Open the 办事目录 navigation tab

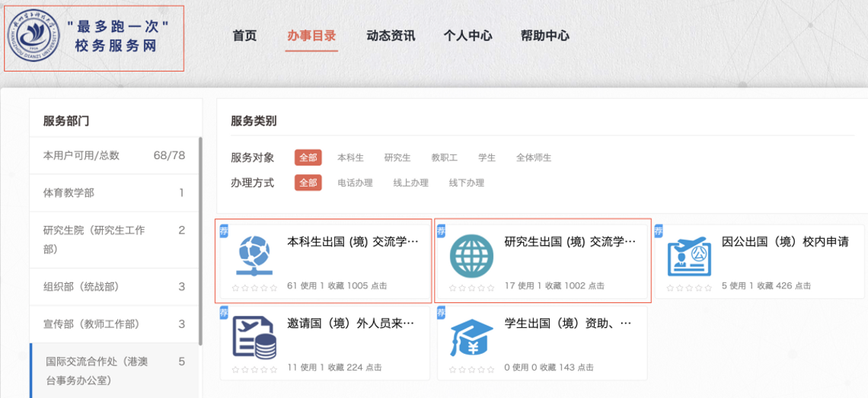coord(311,36)
